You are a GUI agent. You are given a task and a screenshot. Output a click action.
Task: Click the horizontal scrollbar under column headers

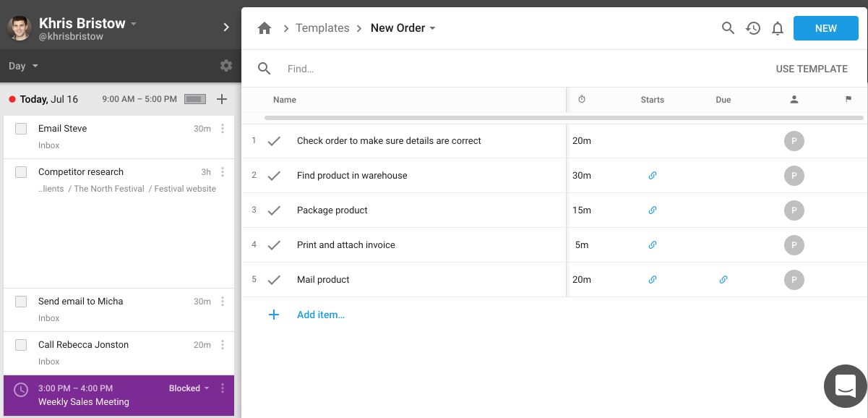[564, 117]
